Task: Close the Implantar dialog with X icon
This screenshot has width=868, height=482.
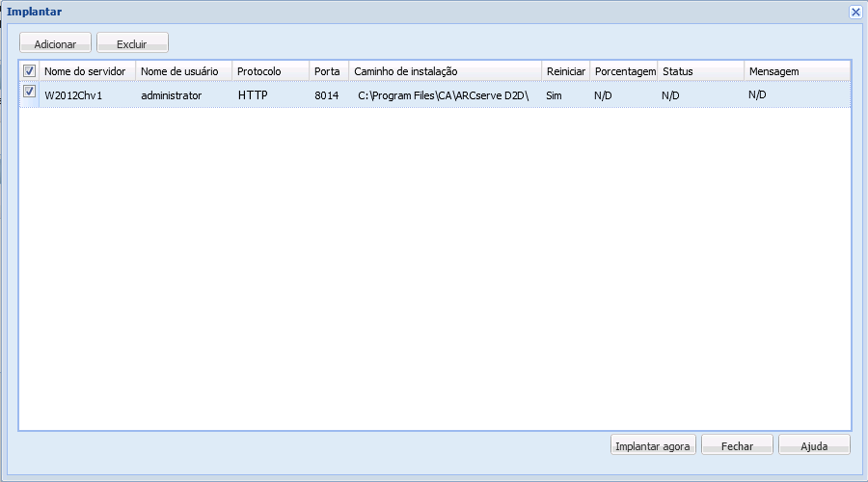Action: pos(855,12)
